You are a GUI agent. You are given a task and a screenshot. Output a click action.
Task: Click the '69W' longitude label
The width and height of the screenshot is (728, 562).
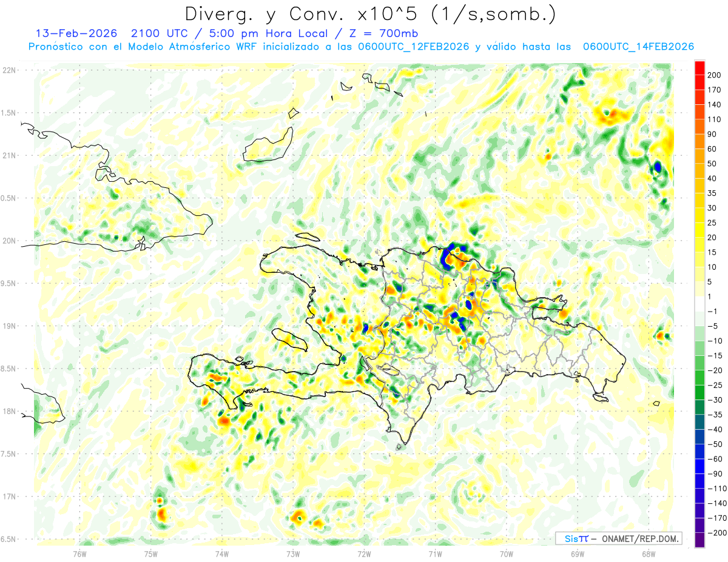click(x=578, y=554)
